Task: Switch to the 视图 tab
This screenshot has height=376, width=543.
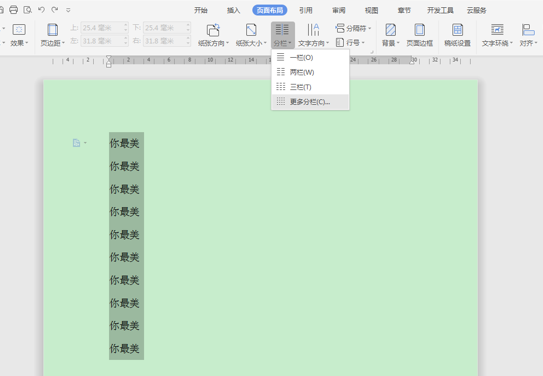Action: pos(372,10)
